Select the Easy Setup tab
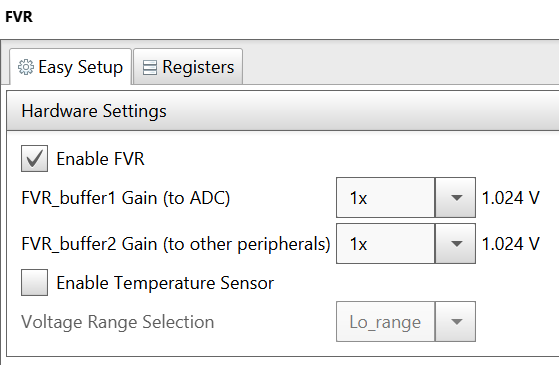The image size is (559, 365). 71,67
